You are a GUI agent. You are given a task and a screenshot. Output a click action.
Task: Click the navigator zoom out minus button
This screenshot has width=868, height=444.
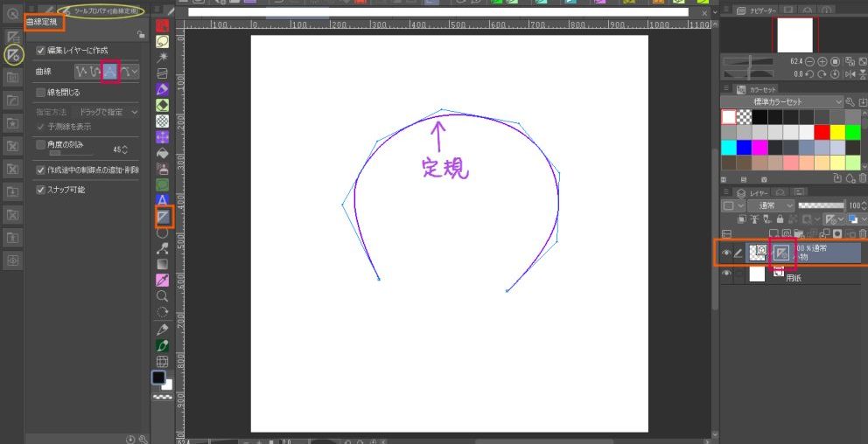[x=810, y=61]
